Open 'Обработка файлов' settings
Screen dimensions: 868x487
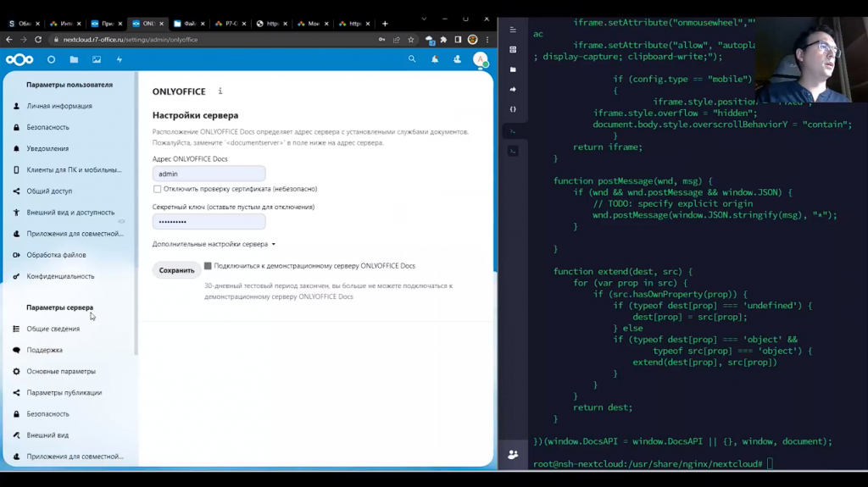(56, 255)
